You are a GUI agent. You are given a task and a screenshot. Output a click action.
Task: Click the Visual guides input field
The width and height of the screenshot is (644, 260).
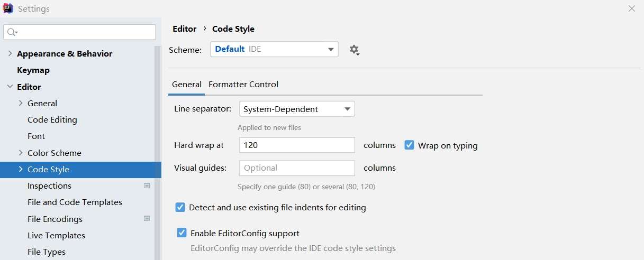coord(297,168)
